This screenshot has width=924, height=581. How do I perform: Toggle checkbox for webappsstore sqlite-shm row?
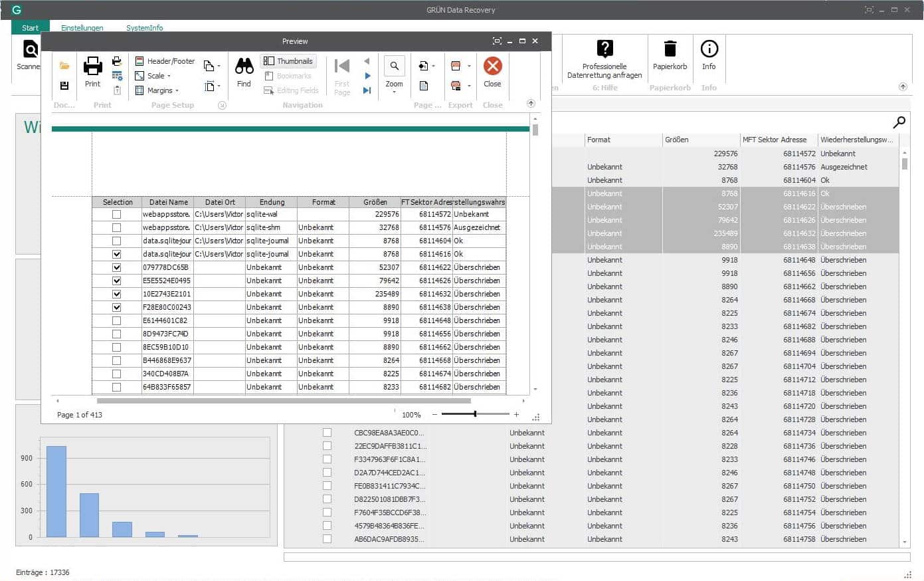(x=117, y=227)
